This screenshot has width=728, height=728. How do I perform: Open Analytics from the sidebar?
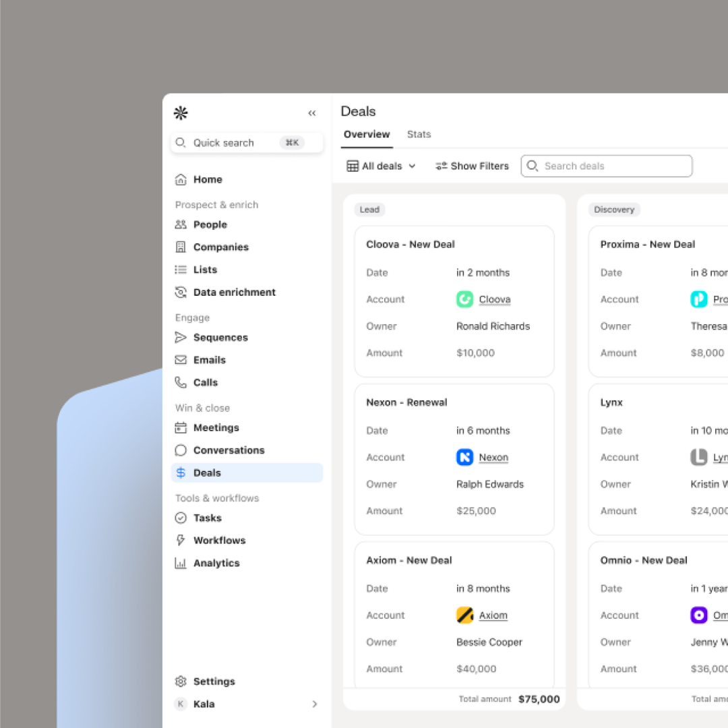216,563
